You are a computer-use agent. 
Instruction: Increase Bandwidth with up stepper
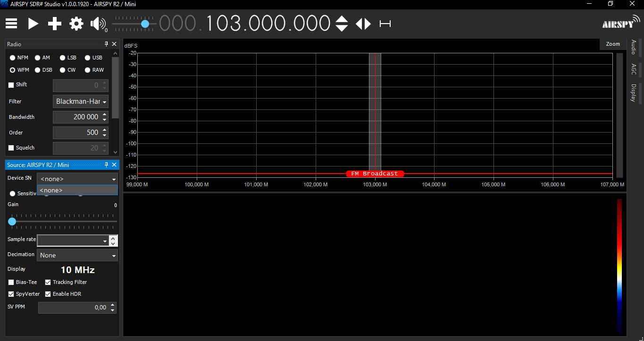pos(105,114)
